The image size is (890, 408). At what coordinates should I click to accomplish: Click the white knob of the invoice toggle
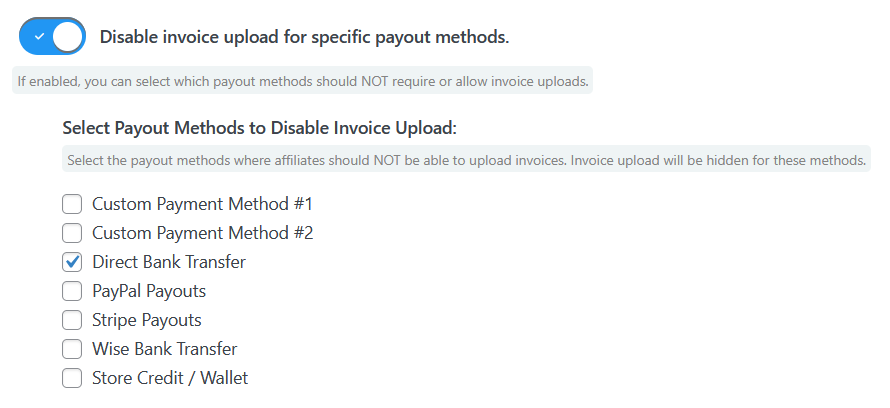click(67, 37)
